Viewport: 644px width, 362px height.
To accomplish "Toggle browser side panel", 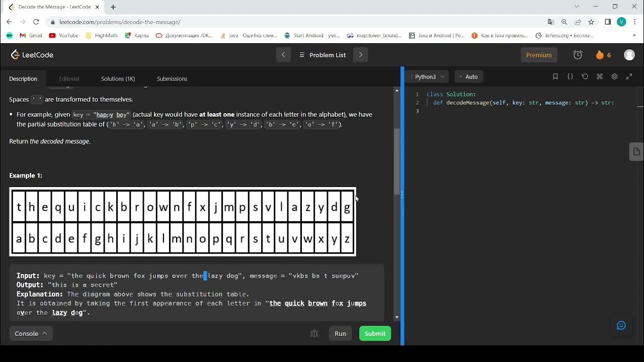I will click(x=608, y=22).
